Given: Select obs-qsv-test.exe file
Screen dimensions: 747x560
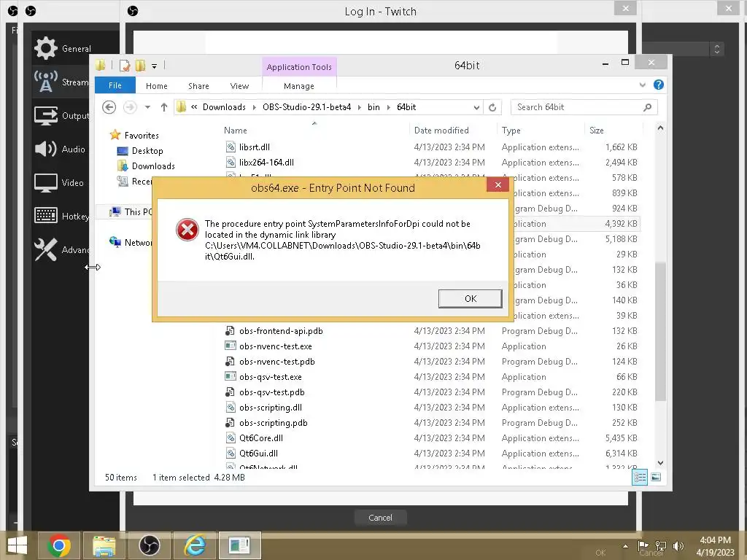Looking at the screenshot, I should tap(270, 377).
